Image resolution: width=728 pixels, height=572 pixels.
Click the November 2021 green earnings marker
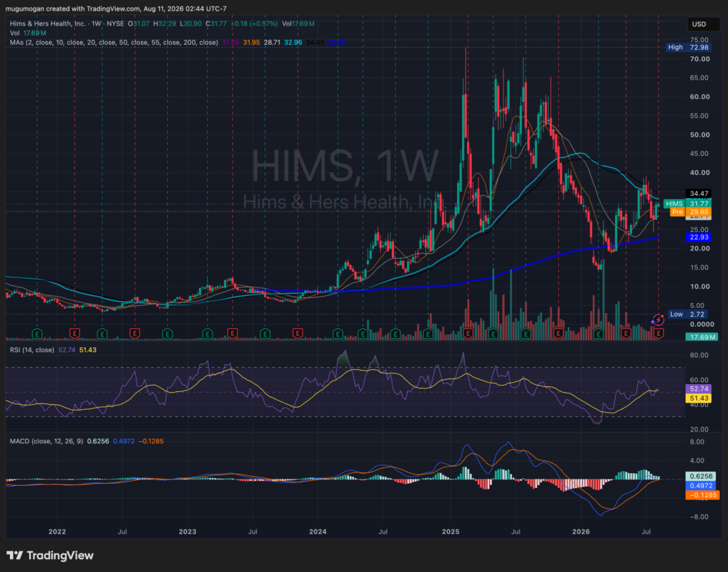click(x=37, y=333)
